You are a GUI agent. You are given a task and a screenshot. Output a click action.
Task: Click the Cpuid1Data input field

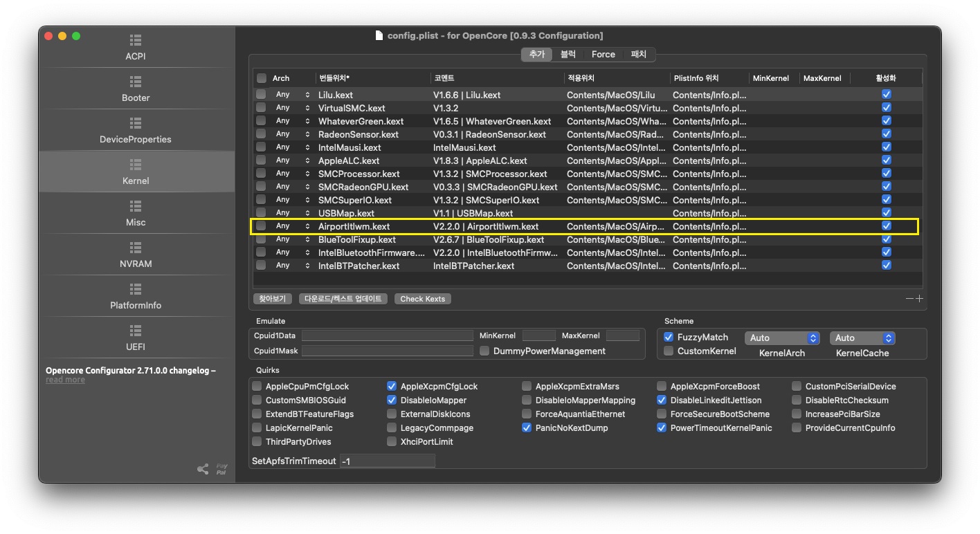tap(388, 335)
